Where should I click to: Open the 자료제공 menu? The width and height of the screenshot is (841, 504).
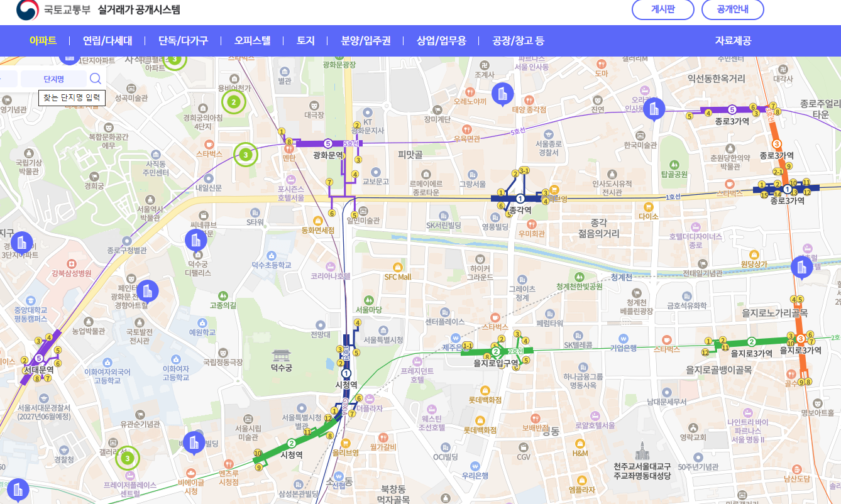point(733,41)
